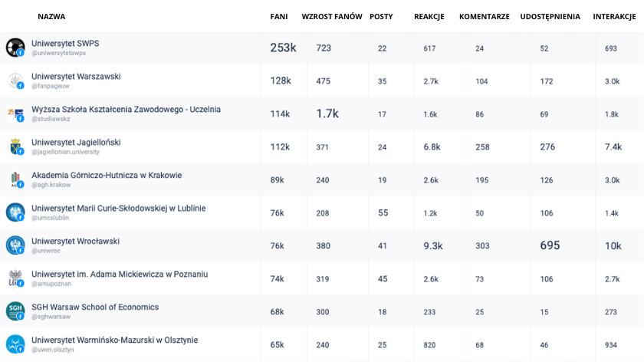The image size is (644, 362).
Task: Open the Uniwersytet Jagielloński name link
Action: (76, 142)
